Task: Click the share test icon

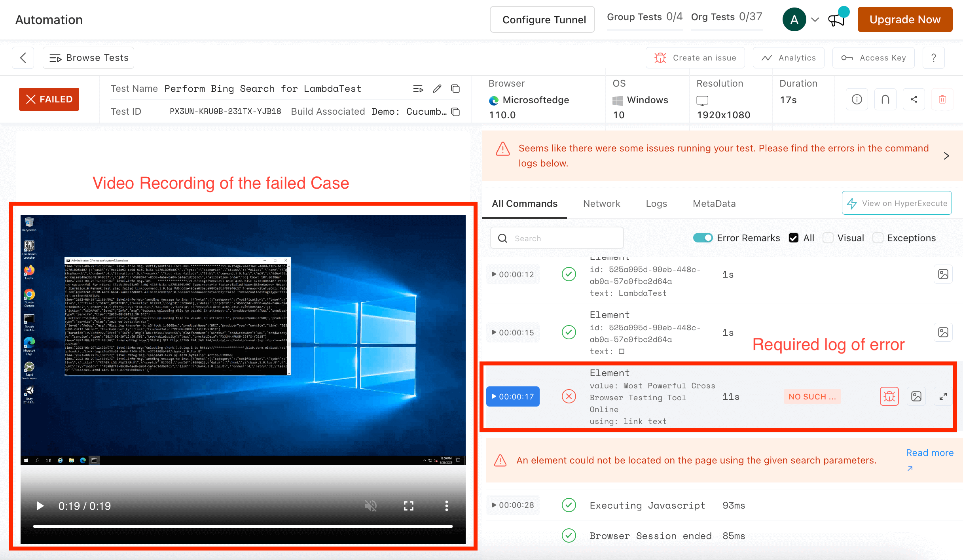Action: (x=914, y=99)
